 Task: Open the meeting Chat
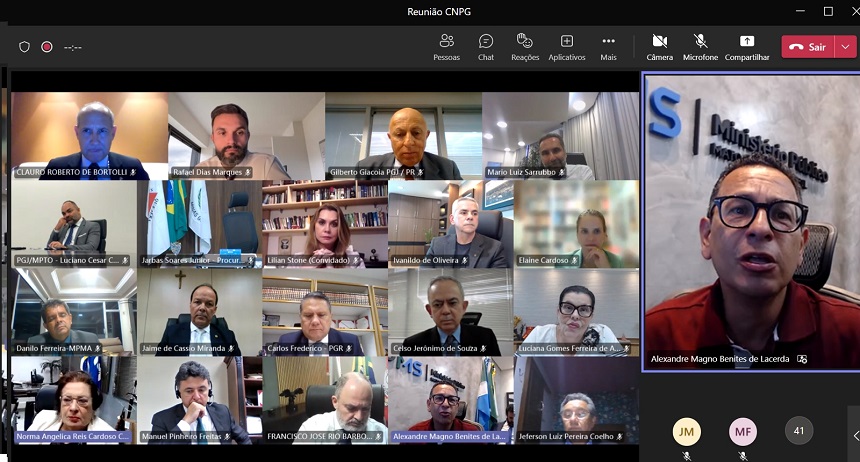click(x=486, y=46)
